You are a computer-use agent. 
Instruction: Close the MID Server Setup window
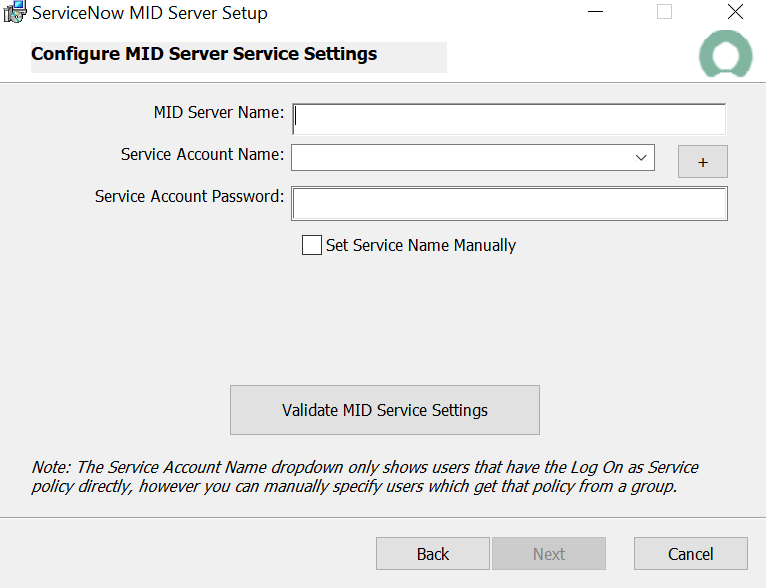tap(735, 13)
